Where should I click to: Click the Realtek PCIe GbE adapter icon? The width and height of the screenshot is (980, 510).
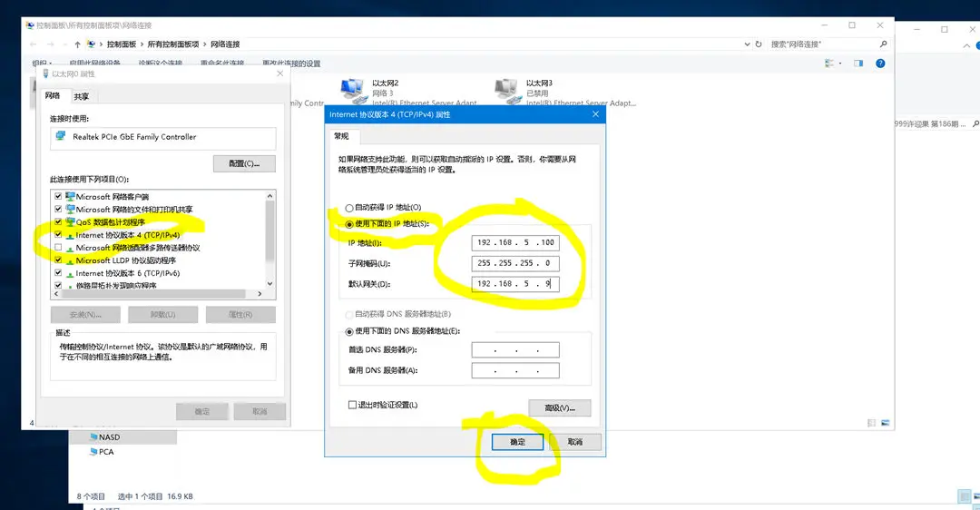pos(61,135)
